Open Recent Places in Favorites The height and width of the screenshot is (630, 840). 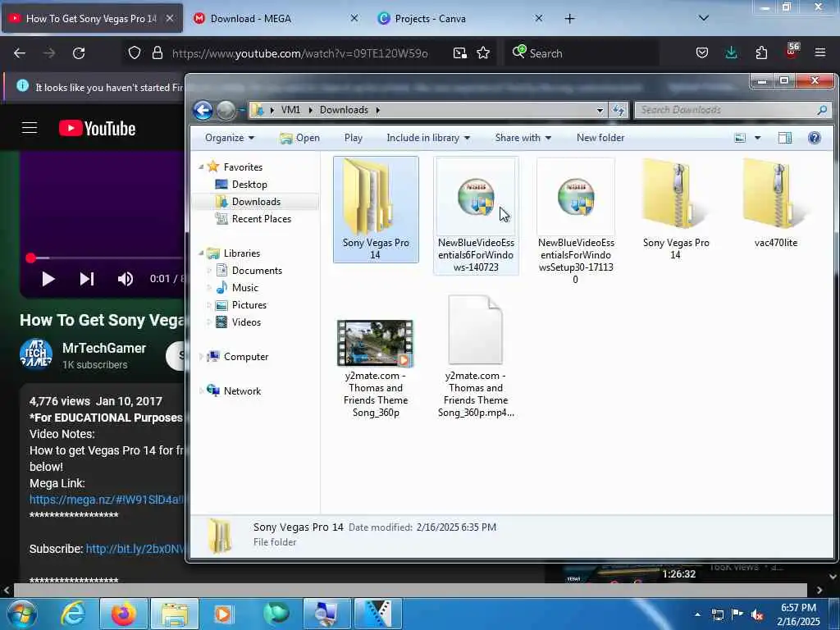click(x=262, y=218)
